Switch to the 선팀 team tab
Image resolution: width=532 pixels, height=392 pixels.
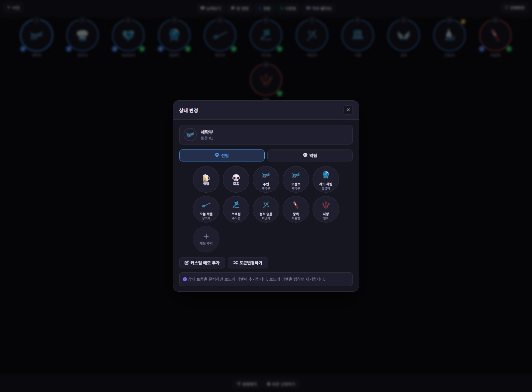(x=222, y=155)
